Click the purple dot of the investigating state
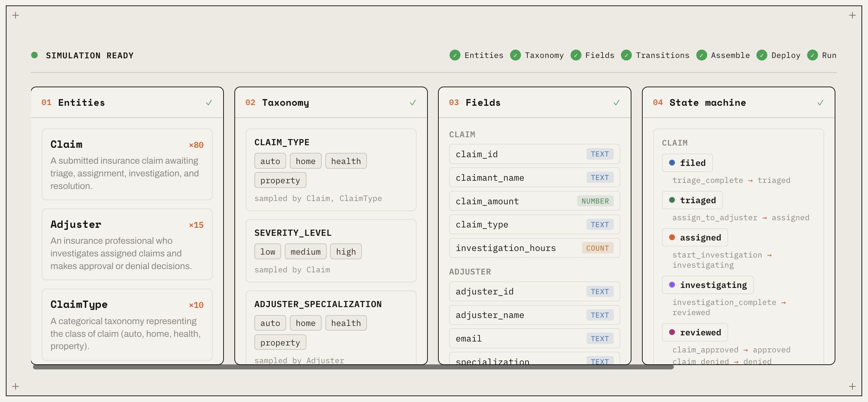Image resolution: width=868 pixels, height=402 pixels. pyautogui.click(x=672, y=285)
